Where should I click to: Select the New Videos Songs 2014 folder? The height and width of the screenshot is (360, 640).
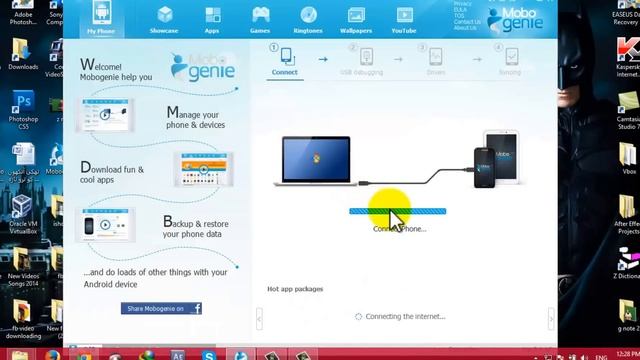click(23, 267)
